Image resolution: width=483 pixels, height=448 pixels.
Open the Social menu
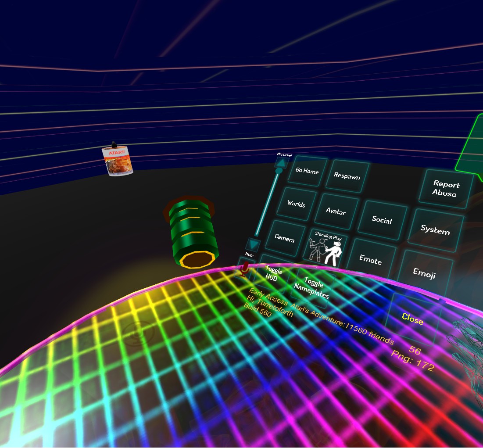pyautogui.click(x=382, y=220)
